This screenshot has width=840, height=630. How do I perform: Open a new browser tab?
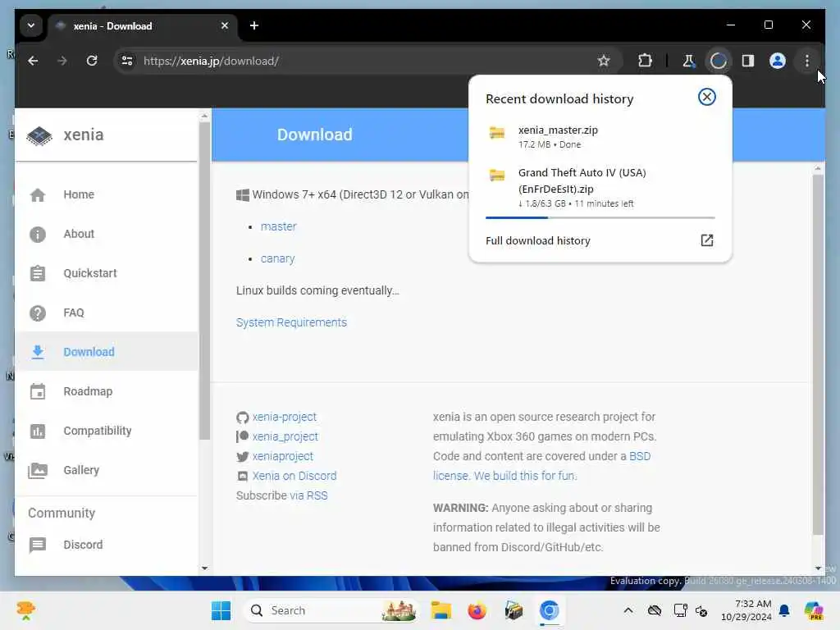tap(254, 25)
